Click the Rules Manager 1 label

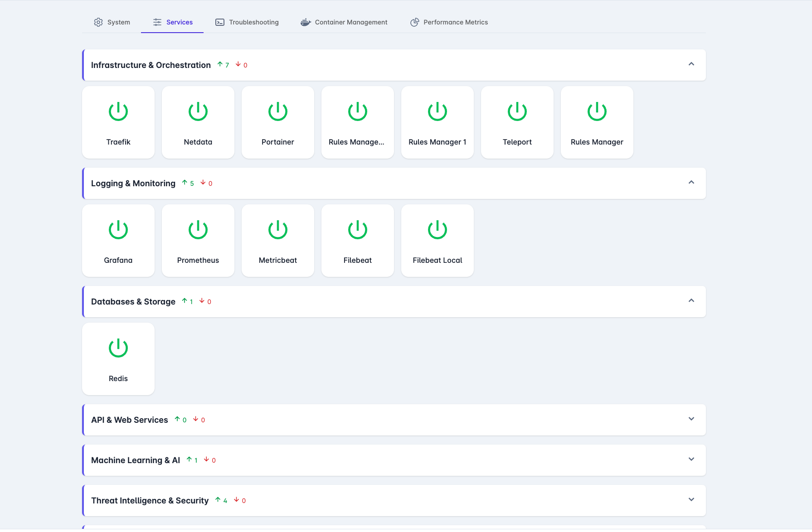(x=438, y=142)
